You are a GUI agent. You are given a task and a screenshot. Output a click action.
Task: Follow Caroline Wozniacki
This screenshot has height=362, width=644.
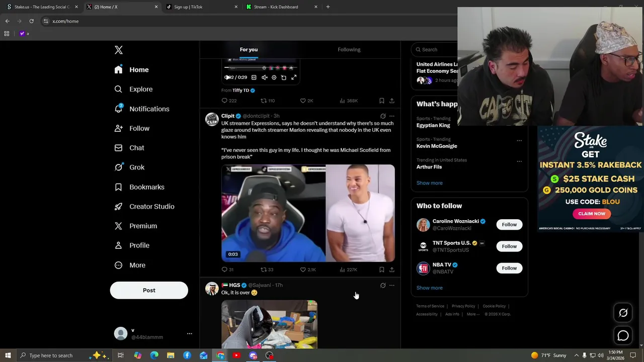point(509,225)
